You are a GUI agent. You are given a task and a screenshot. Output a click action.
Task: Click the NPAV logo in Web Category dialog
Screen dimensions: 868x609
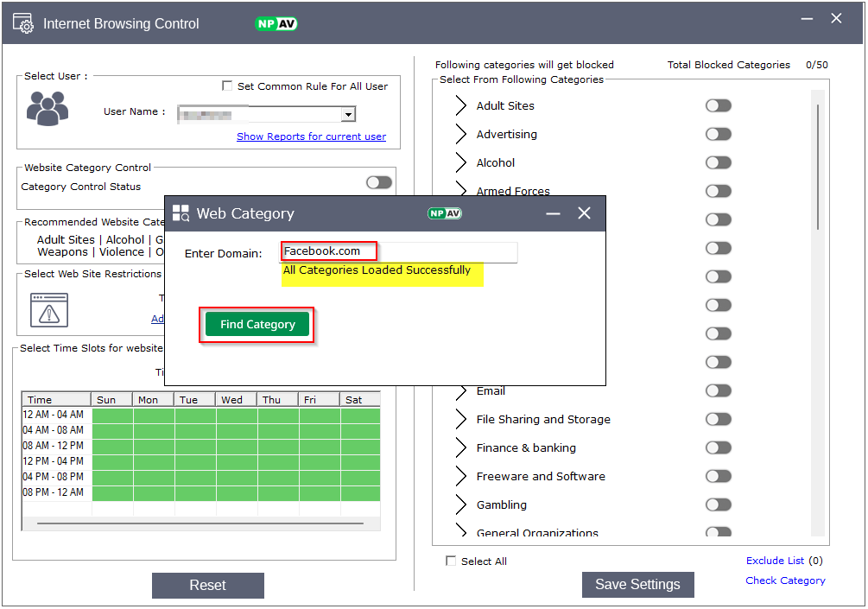(445, 213)
